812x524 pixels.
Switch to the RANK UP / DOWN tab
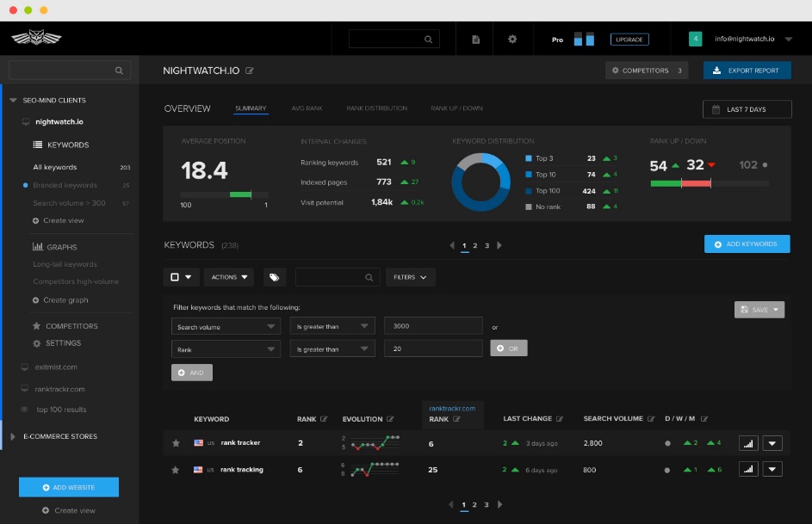[x=456, y=108]
